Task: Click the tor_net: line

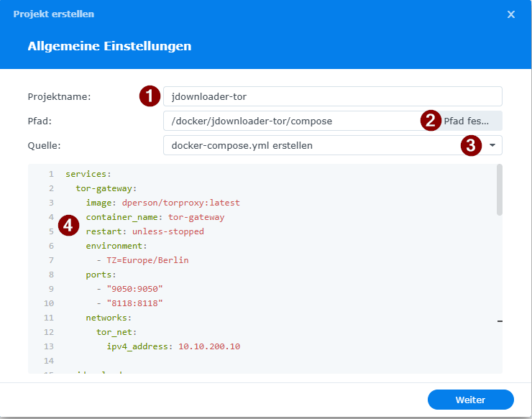Action: click(x=116, y=332)
